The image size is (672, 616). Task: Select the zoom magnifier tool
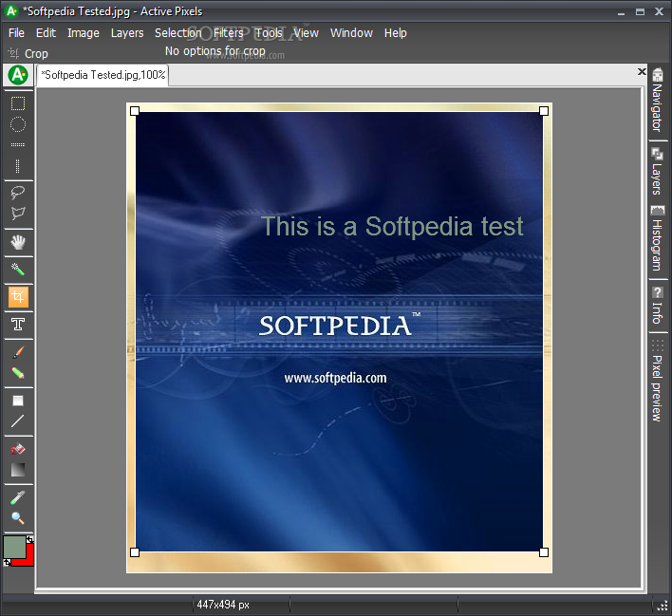pyautogui.click(x=18, y=518)
